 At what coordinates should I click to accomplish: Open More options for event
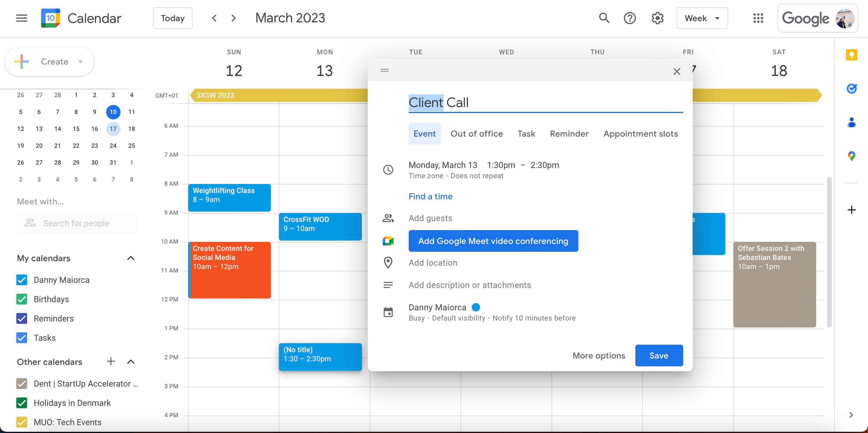point(599,356)
